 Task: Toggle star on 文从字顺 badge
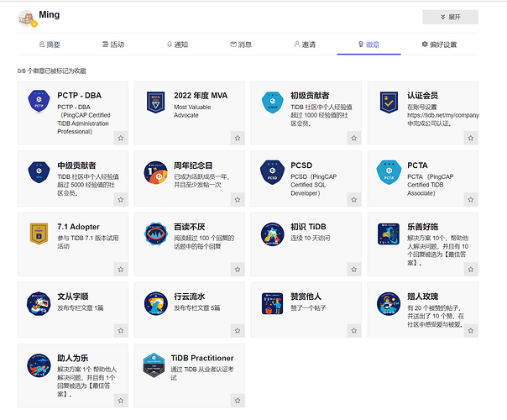coord(121,331)
